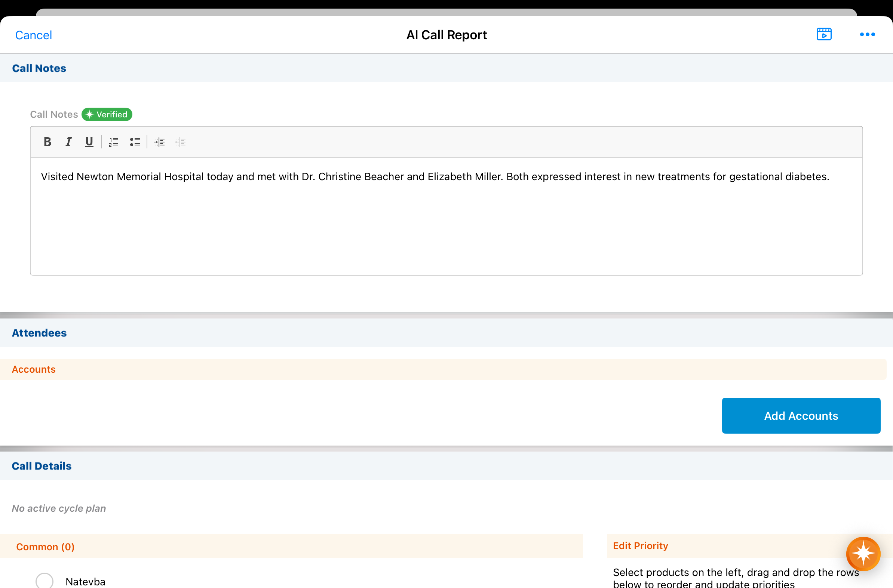The height and width of the screenshot is (588, 893).
Task: Insert a bulleted list
Action: [x=135, y=142]
